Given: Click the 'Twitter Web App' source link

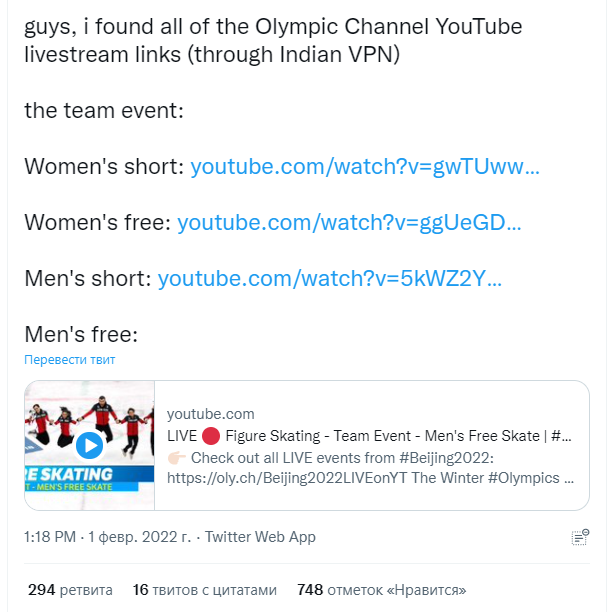Looking at the screenshot, I should point(261,537).
